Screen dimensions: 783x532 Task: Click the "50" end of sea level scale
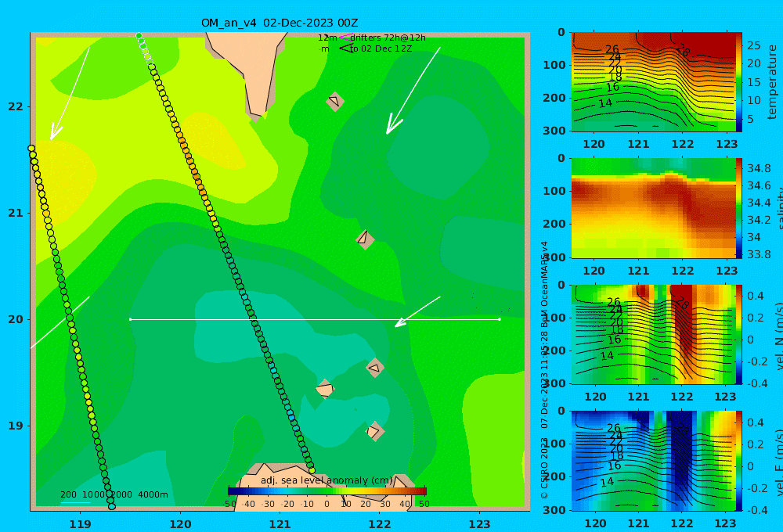(x=424, y=504)
